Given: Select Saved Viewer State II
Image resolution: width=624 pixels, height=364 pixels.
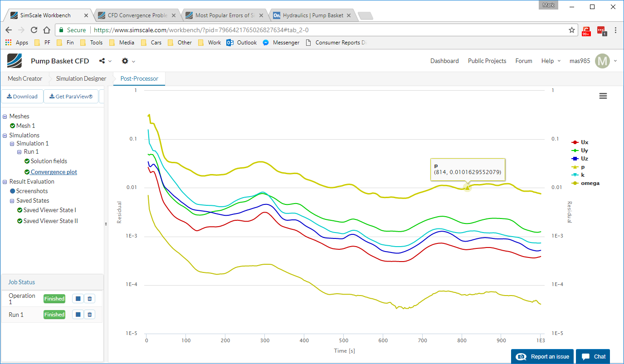Looking at the screenshot, I should (x=50, y=221).
